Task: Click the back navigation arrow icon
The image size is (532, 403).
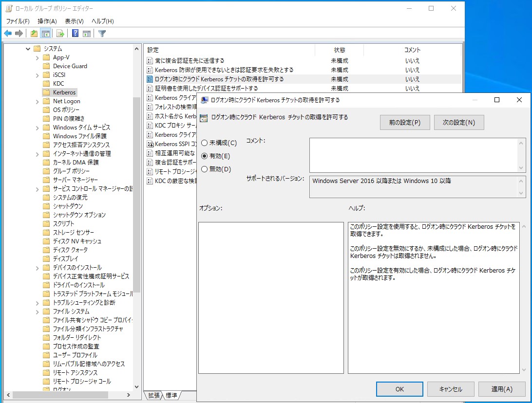Action: pos(7,33)
